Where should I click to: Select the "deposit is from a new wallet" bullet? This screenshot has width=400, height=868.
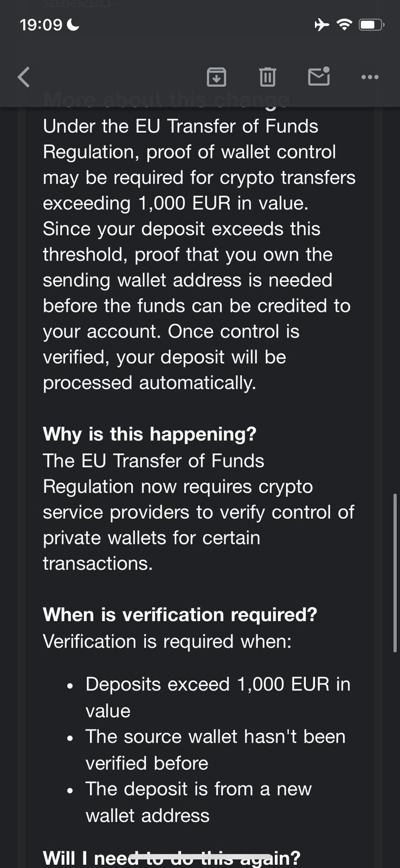coord(198,802)
